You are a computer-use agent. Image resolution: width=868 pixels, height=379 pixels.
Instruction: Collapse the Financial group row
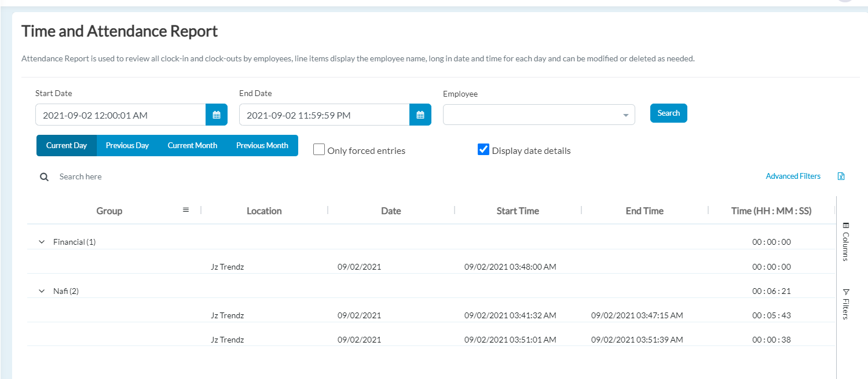tap(41, 241)
